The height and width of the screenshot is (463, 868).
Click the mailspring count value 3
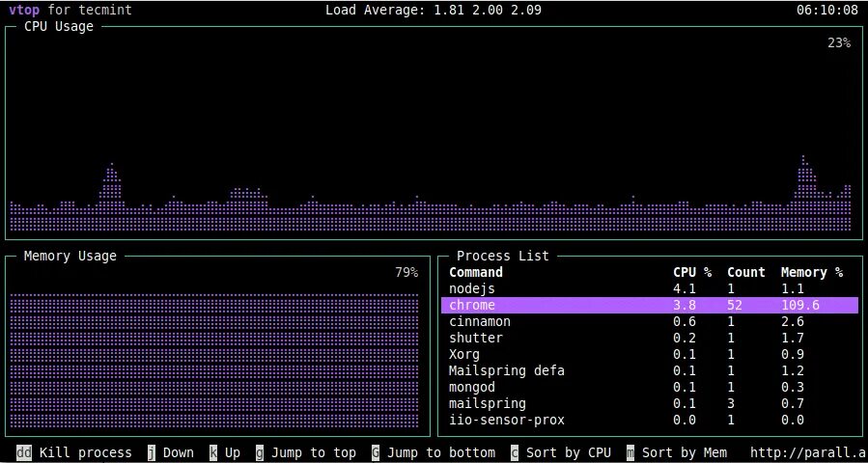tap(731, 403)
